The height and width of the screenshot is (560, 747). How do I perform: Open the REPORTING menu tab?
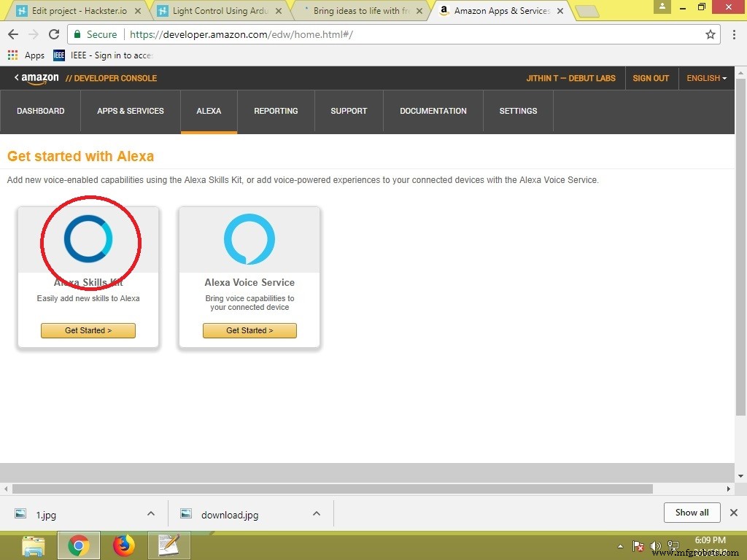276,111
